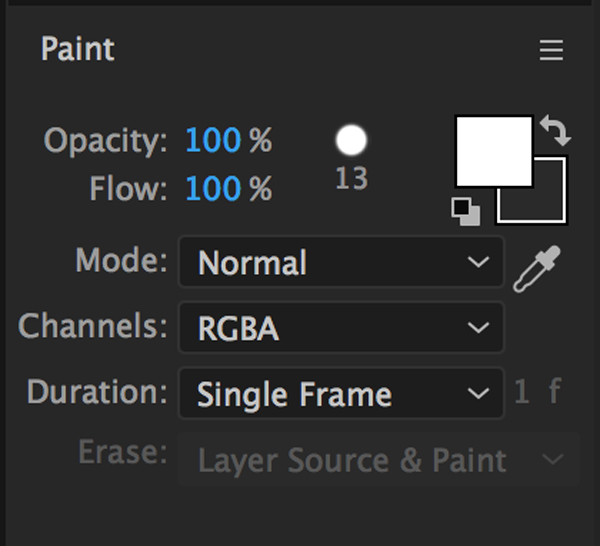The width and height of the screenshot is (600, 546).
Task: Click the brush size number 13
Action: pyautogui.click(x=351, y=178)
